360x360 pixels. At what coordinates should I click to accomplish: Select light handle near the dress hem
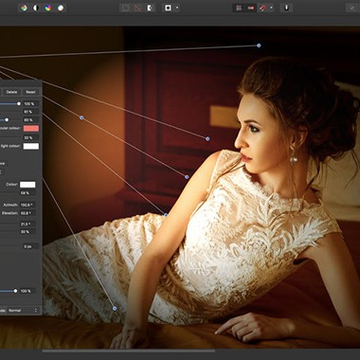115,309
